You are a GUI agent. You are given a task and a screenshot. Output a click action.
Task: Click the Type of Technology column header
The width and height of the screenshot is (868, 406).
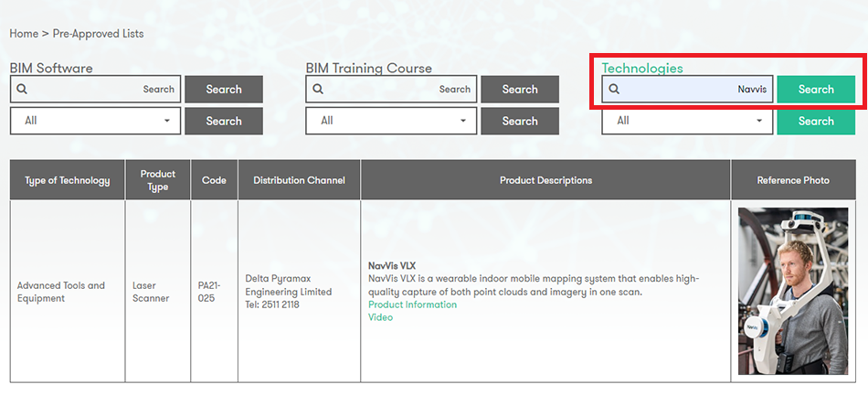pos(68,180)
